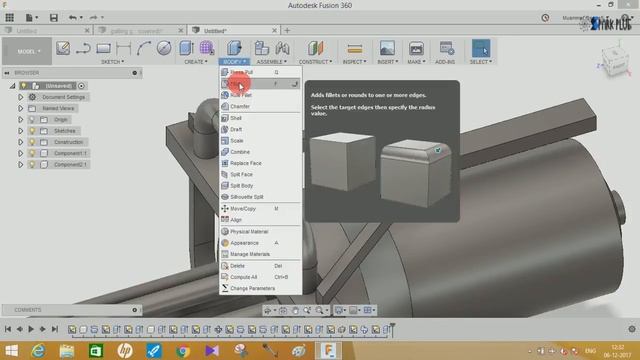Toggle visibility bulb of Component1:1

32,153
